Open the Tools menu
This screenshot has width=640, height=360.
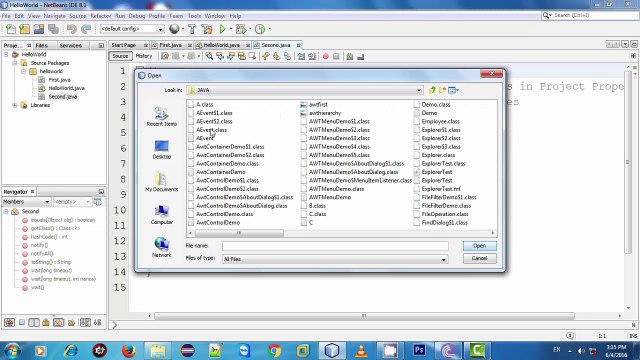tap(194, 16)
